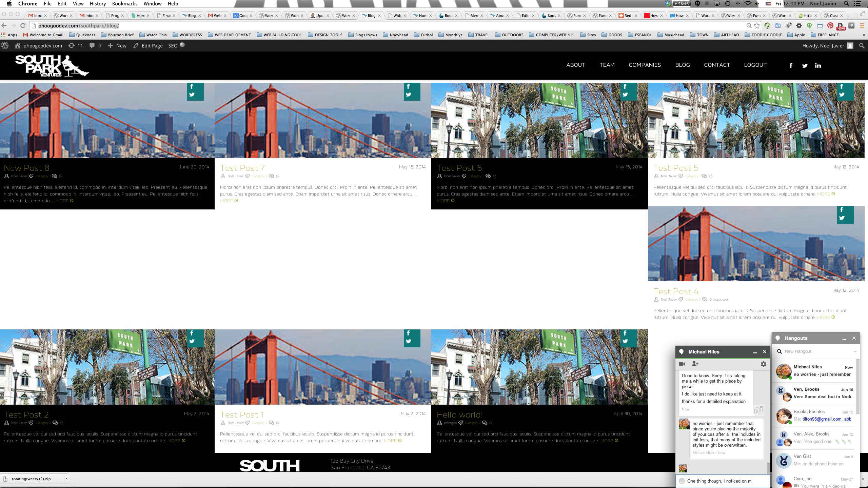Screen dimensions: 868x488
Task: Open the History menu in the menu bar
Action: pos(97,3)
